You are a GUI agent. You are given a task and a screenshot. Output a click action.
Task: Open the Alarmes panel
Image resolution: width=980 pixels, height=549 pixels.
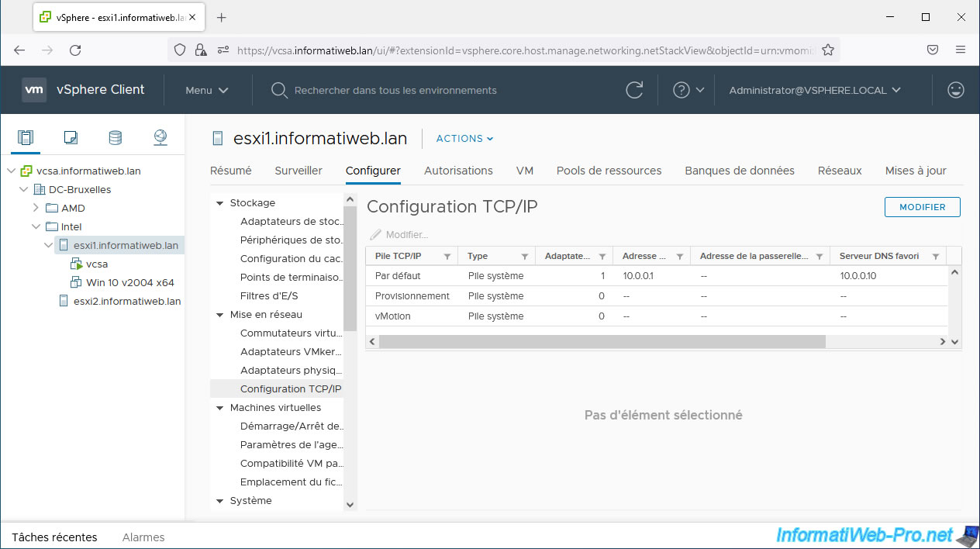(143, 537)
